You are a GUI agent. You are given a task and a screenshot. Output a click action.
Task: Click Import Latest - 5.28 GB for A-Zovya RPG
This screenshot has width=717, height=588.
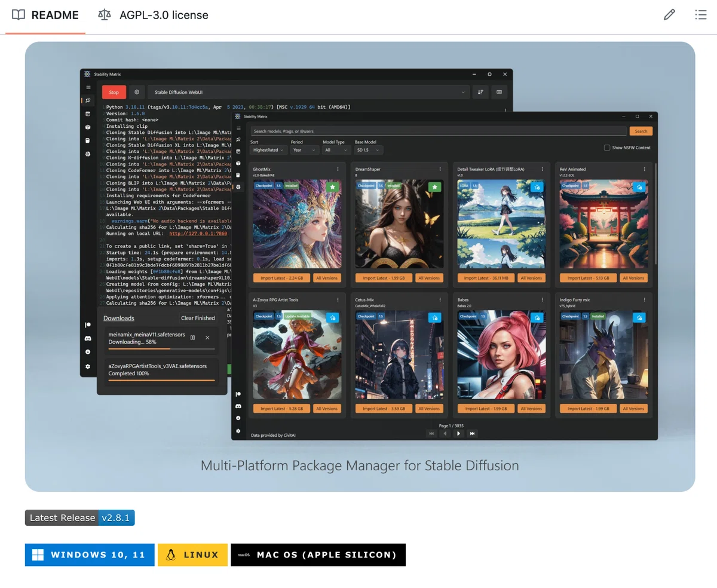point(282,409)
